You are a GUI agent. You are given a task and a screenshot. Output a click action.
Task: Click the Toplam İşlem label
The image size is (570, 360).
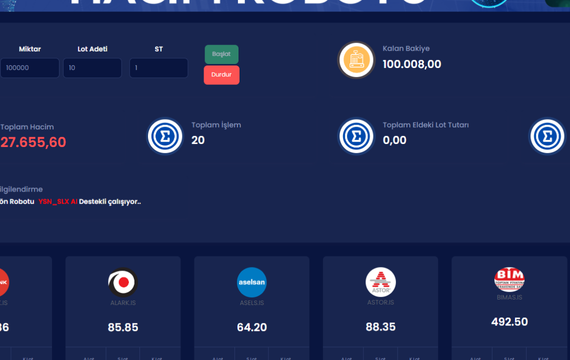(x=216, y=125)
